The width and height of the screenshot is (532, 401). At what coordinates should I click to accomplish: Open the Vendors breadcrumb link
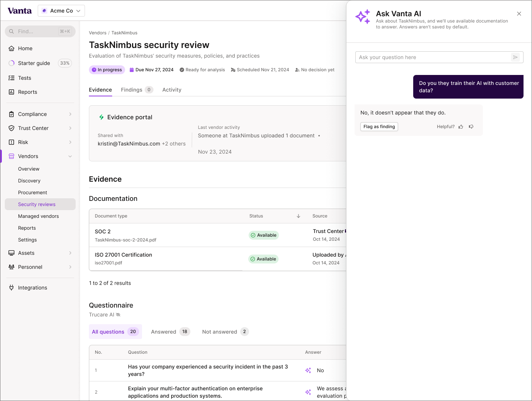pos(97,33)
